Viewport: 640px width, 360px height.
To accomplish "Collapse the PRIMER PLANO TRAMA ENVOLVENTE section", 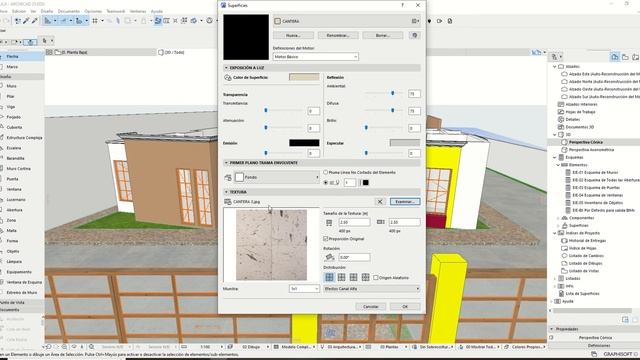I will click(227, 163).
